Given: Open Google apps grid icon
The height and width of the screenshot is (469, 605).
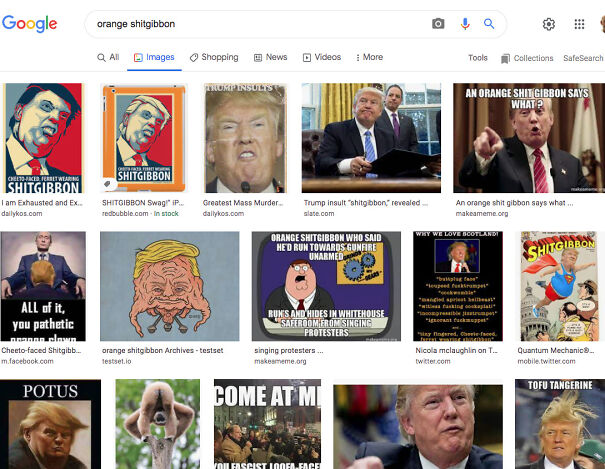Looking at the screenshot, I should [x=579, y=24].
